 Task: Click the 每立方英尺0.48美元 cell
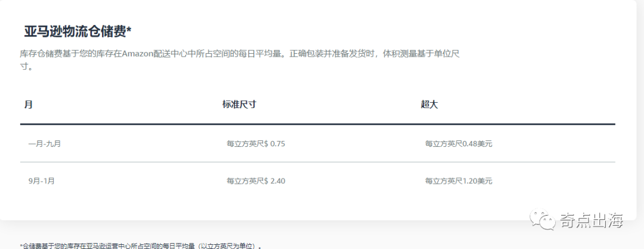[459, 144]
